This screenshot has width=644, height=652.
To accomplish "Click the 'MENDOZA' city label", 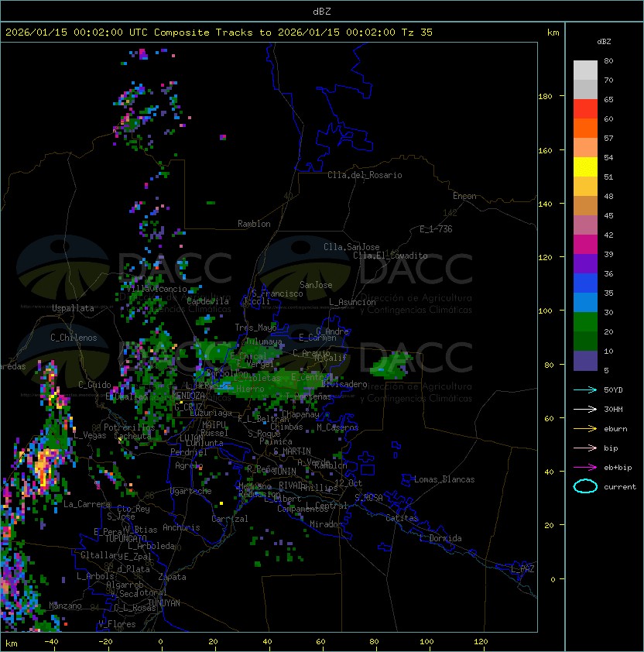I will [x=188, y=395].
